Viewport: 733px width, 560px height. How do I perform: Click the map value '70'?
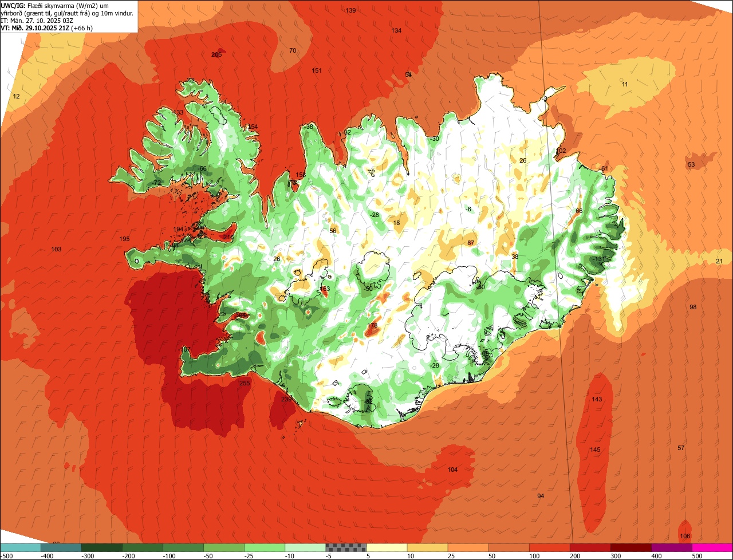point(293,51)
